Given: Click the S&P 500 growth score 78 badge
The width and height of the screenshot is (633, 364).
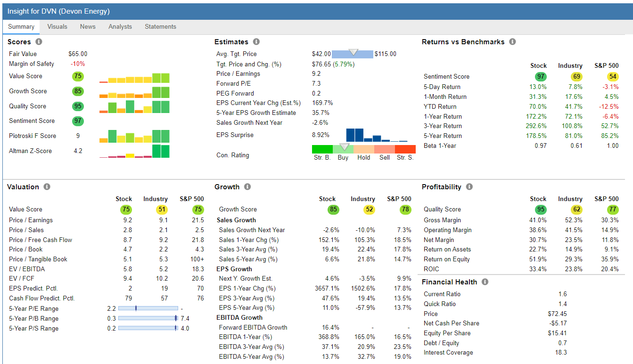Looking at the screenshot, I should coord(405,210).
